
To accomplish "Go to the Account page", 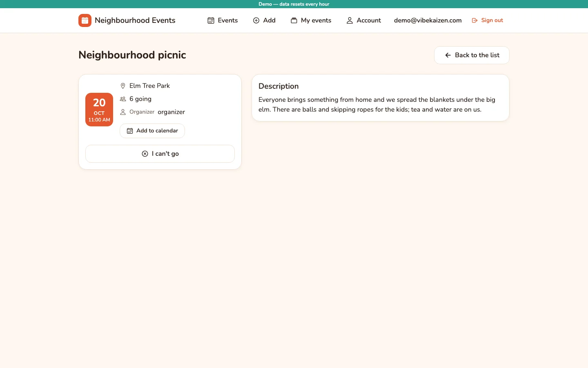I will pos(363,20).
